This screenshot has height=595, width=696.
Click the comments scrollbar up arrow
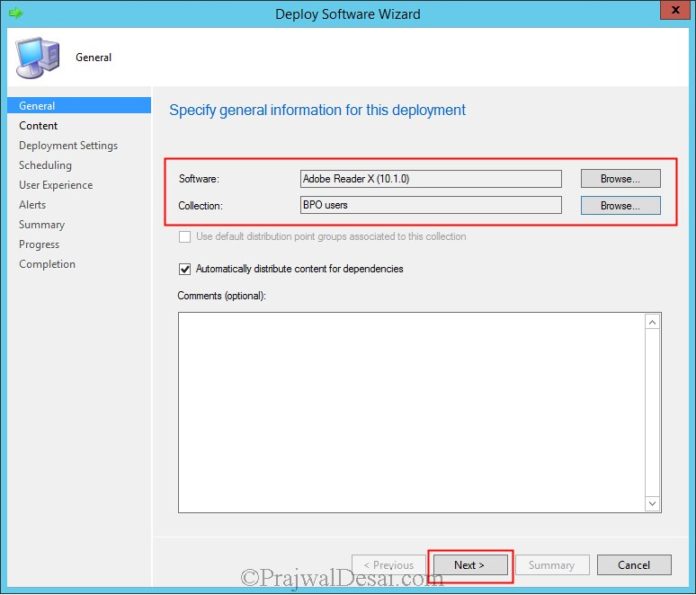[652, 322]
